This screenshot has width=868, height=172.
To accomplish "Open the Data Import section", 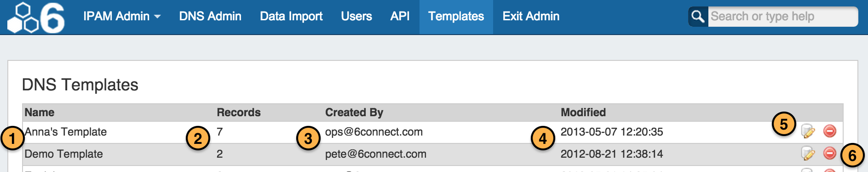I will pos(291,17).
